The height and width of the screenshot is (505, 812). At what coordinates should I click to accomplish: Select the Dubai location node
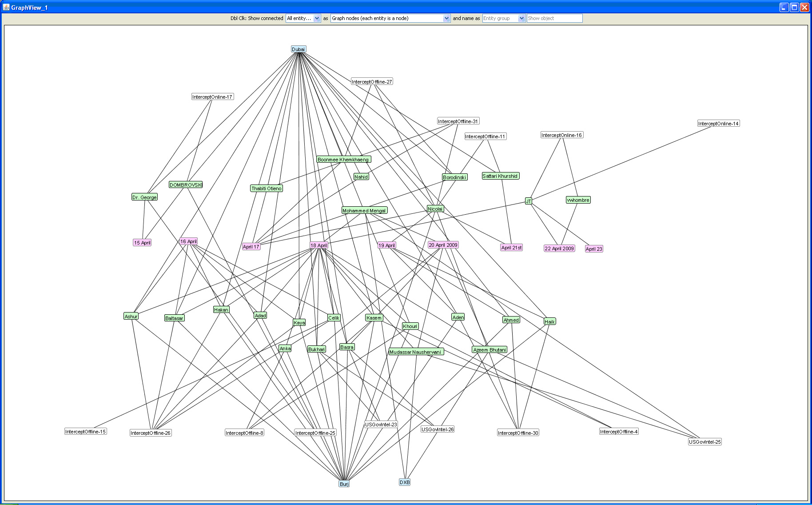pos(299,49)
